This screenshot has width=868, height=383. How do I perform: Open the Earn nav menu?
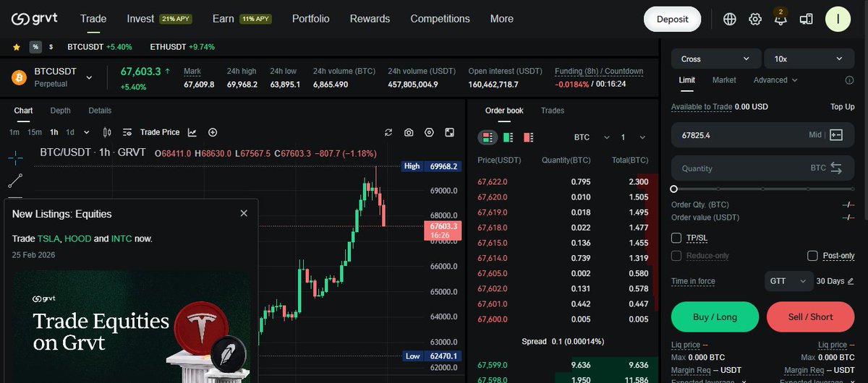point(242,19)
